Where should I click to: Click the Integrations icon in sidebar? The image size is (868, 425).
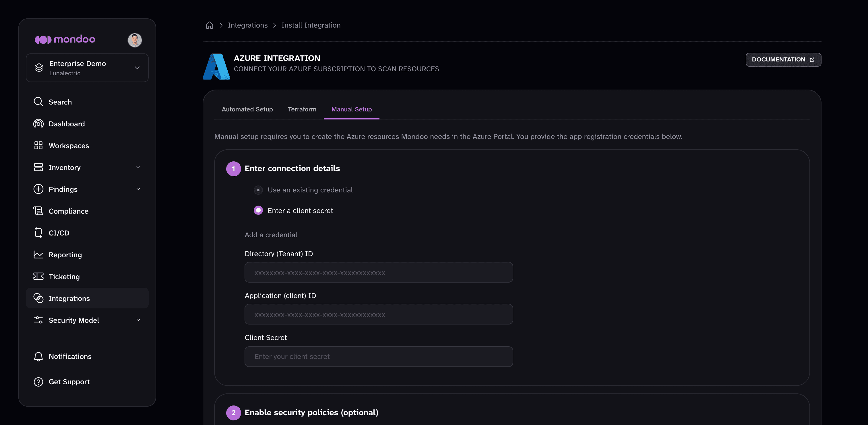click(38, 298)
